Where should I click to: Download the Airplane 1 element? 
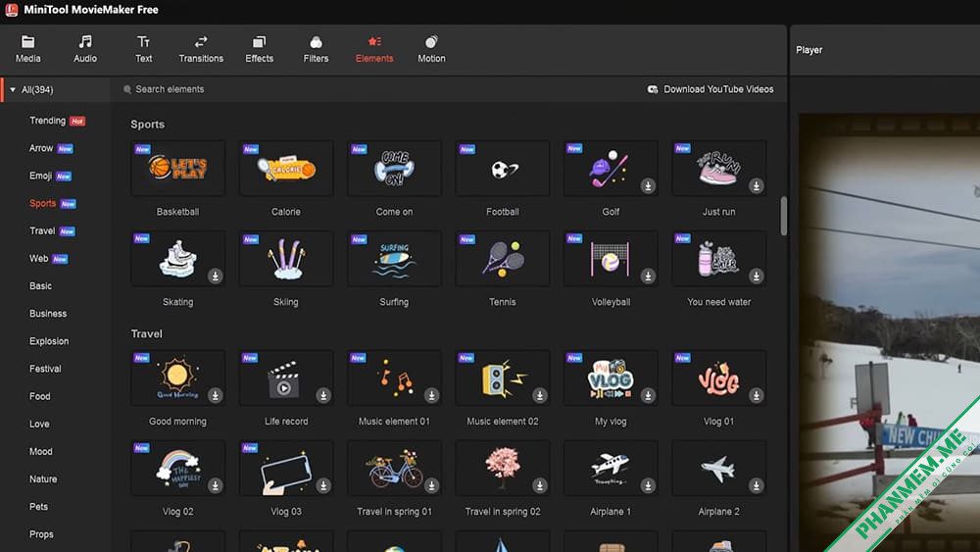(x=648, y=485)
